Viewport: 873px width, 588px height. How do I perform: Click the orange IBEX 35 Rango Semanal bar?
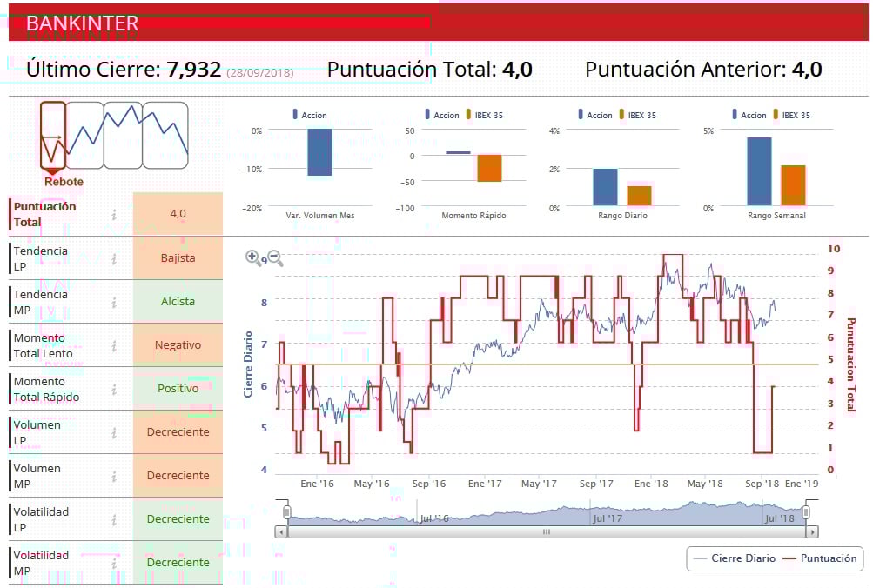(x=794, y=185)
